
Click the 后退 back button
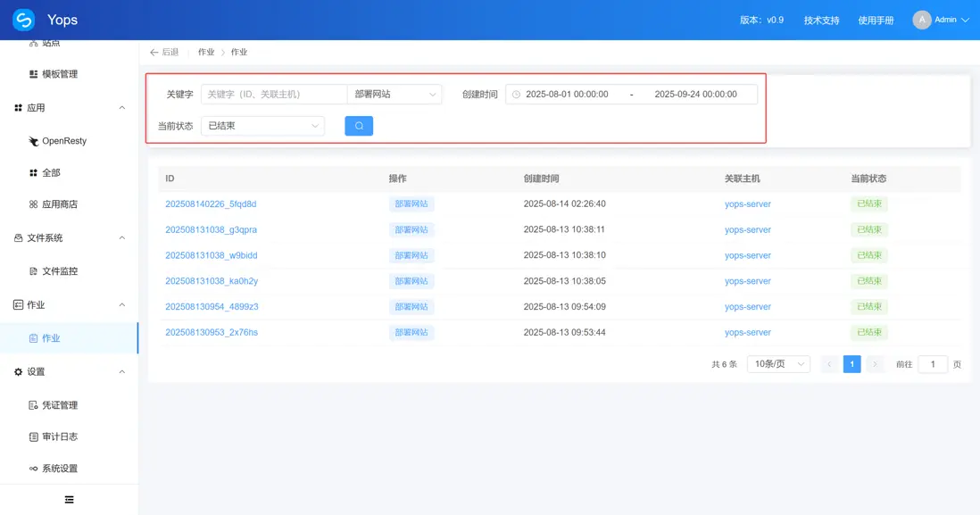(x=166, y=51)
